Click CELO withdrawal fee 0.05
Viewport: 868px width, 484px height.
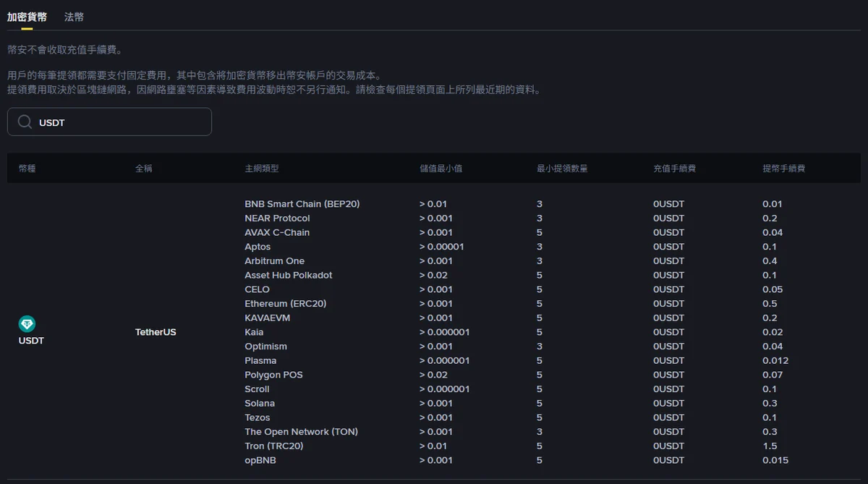pyautogui.click(x=773, y=289)
